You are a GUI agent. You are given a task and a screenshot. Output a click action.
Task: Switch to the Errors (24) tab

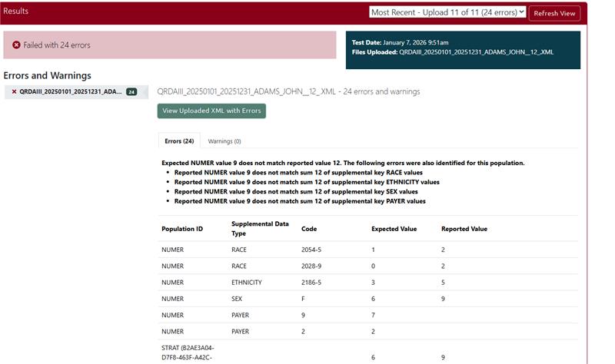pos(179,141)
